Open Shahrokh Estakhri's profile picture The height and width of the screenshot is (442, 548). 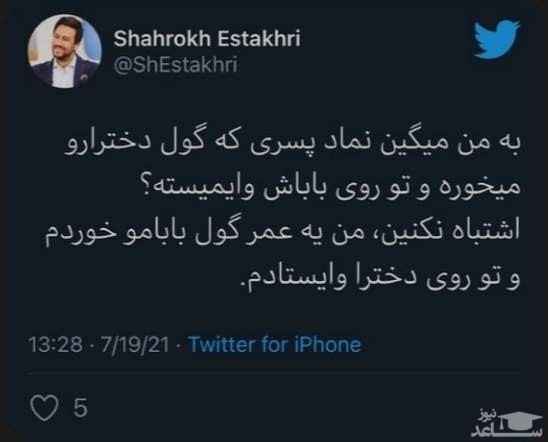(64, 51)
